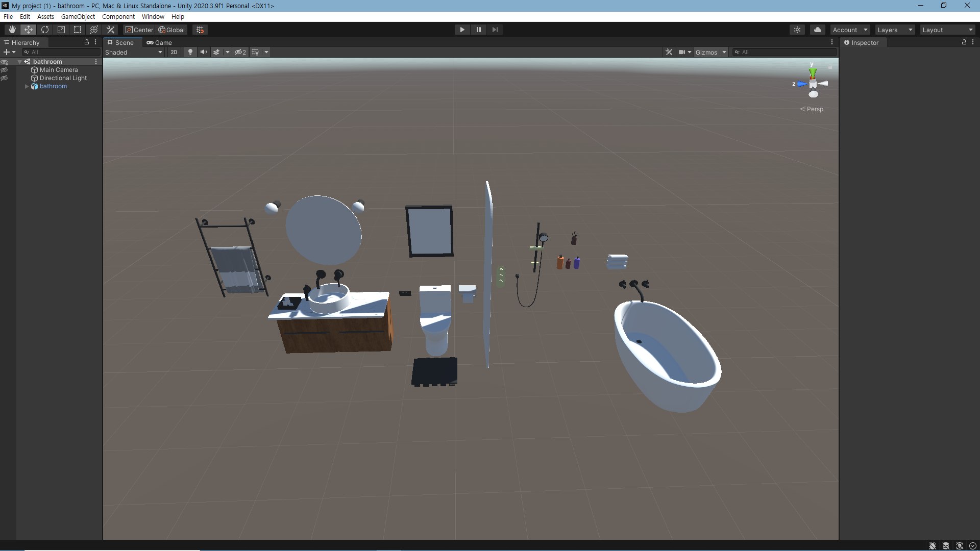
Task: Select the Scale tool
Action: click(x=61, y=30)
